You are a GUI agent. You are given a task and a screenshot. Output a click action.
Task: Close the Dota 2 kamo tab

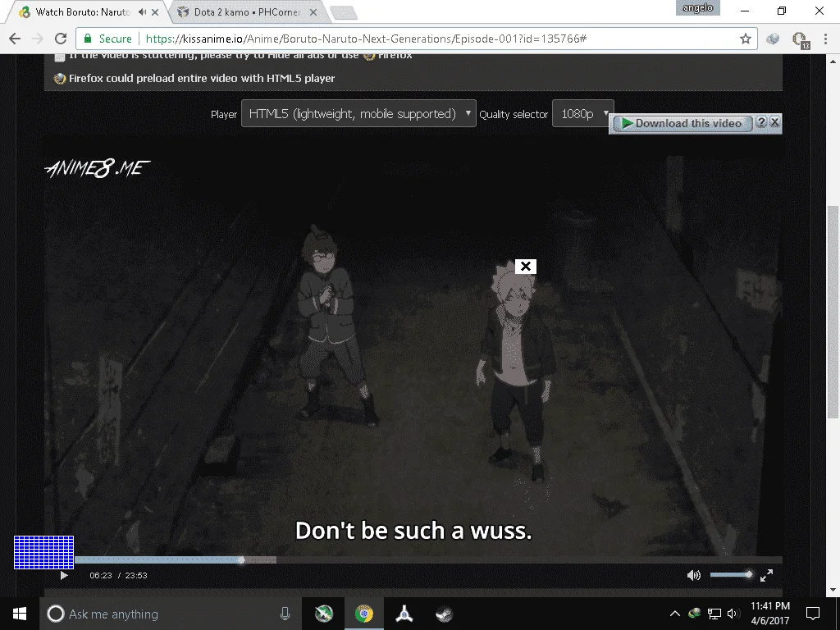click(x=313, y=11)
